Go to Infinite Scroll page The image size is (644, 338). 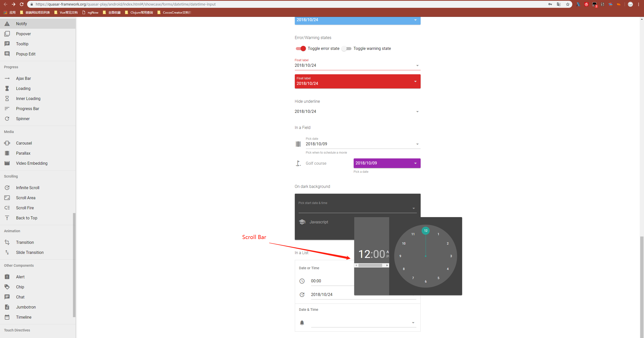coord(28,188)
